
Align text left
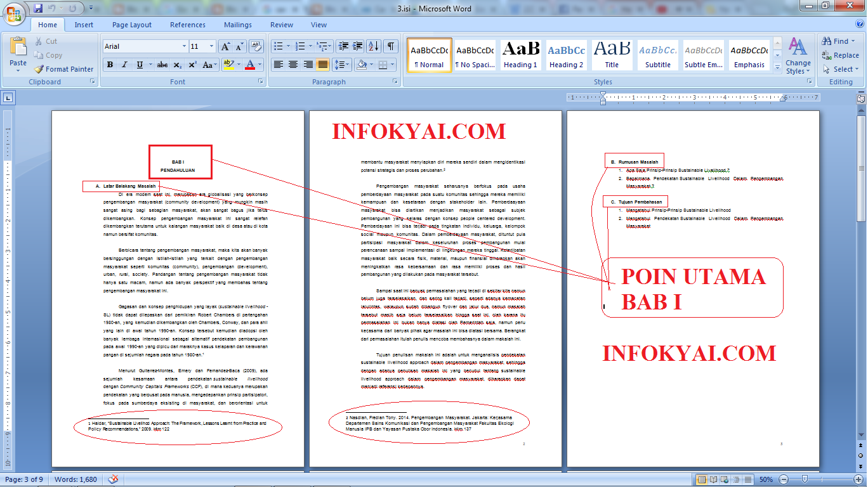pyautogui.click(x=278, y=65)
